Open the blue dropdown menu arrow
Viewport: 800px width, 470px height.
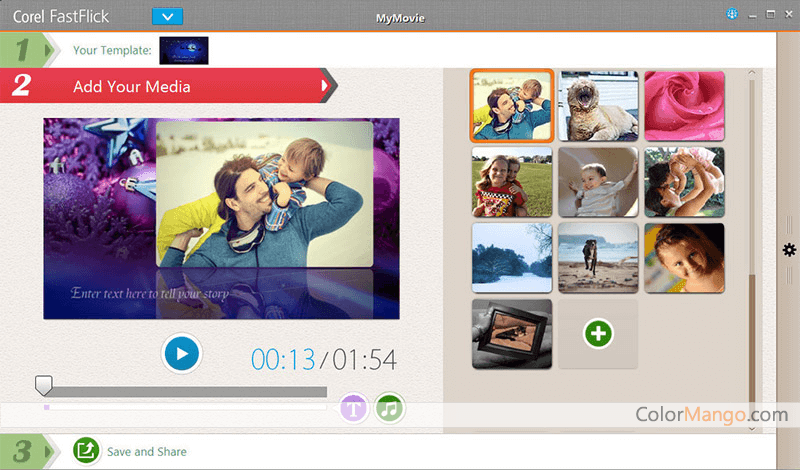coord(168,16)
